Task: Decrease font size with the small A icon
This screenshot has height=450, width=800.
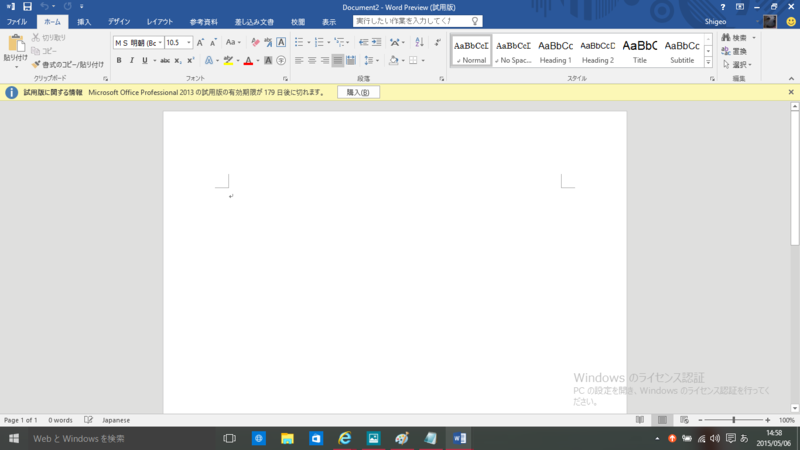Action: coord(213,42)
